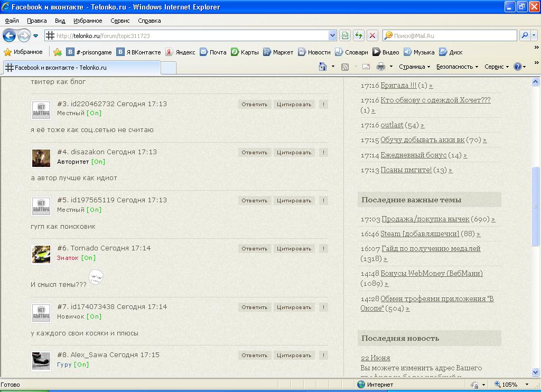Click the Refresh page icon
541x392 pixels.
click(359, 36)
